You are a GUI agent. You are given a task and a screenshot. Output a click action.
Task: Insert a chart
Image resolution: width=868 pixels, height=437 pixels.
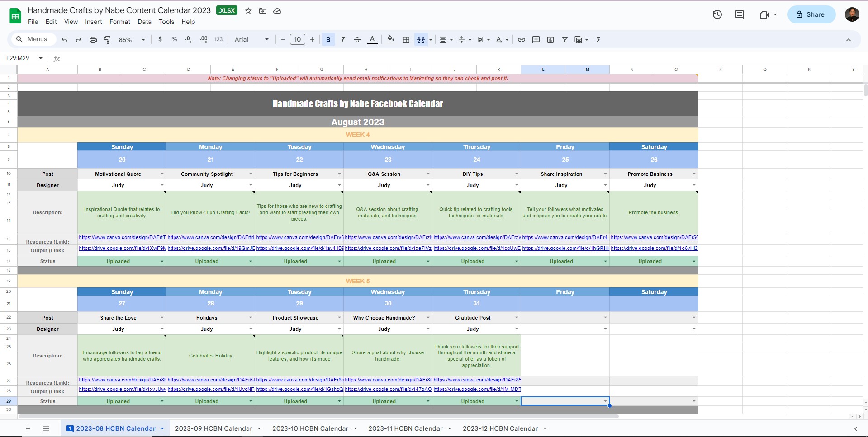(550, 40)
